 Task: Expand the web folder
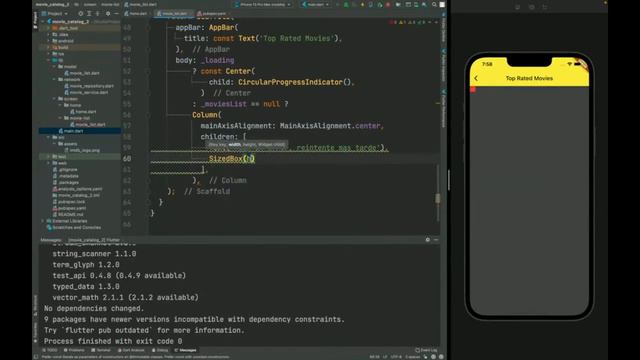point(49,163)
